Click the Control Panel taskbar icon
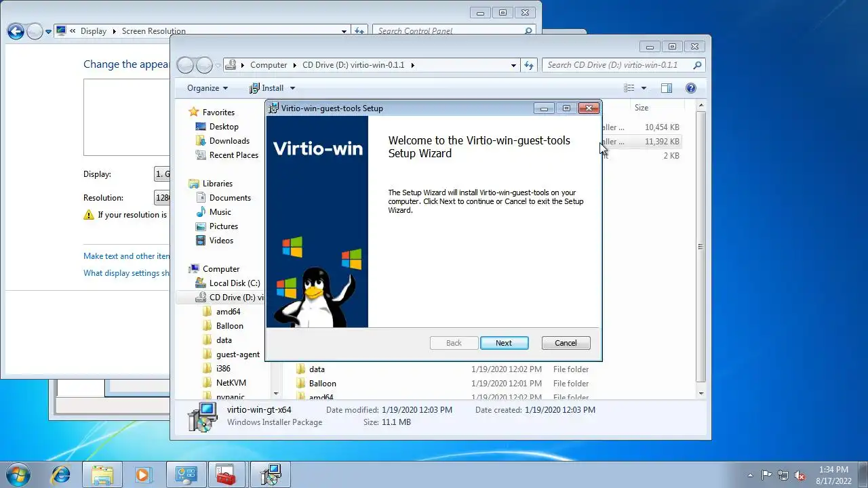Viewport: 868px width, 488px height. pyautogui.click(x=186, y=474)
